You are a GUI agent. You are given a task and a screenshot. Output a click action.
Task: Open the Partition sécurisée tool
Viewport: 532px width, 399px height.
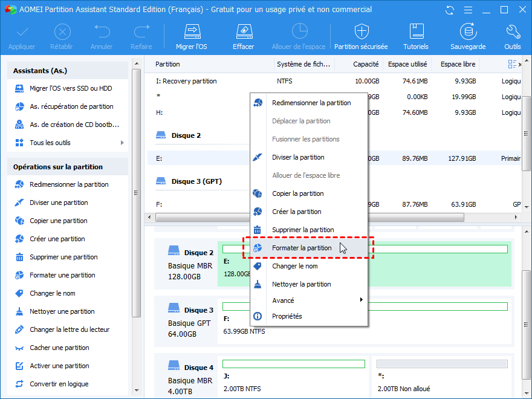[361, 37]
